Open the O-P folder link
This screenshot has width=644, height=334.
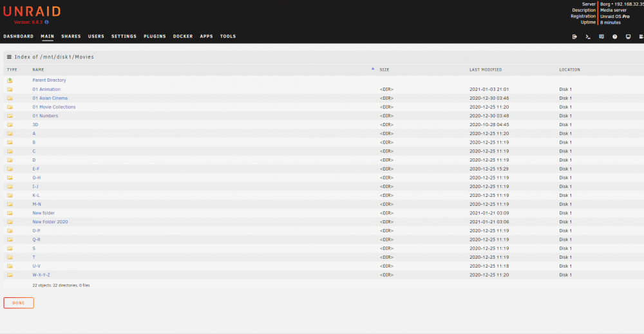37,230
